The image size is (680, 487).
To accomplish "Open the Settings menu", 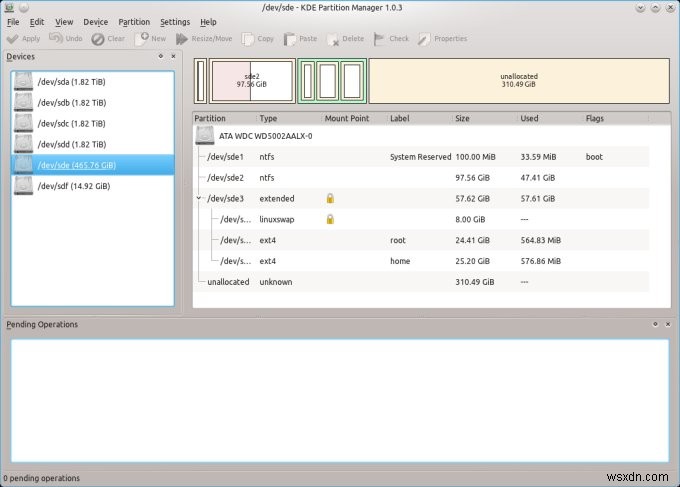I will pos(174,21).
